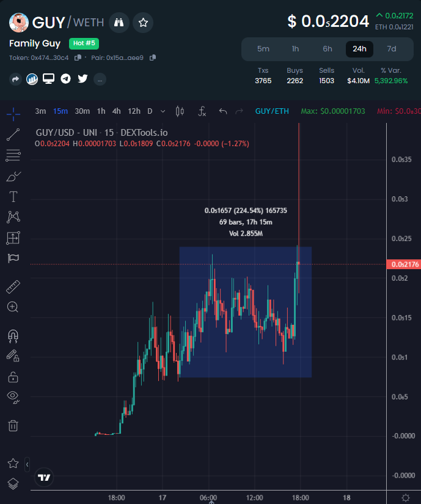This screenshot has height=504, width=421.
Task: Select the brush drawing tool
Action: 13,176
